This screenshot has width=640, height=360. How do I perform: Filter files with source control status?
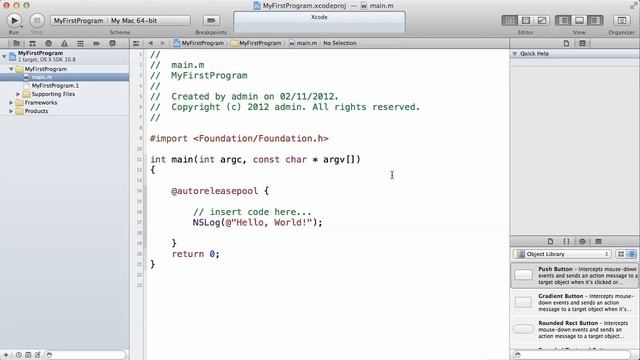(x=28, y=355)
